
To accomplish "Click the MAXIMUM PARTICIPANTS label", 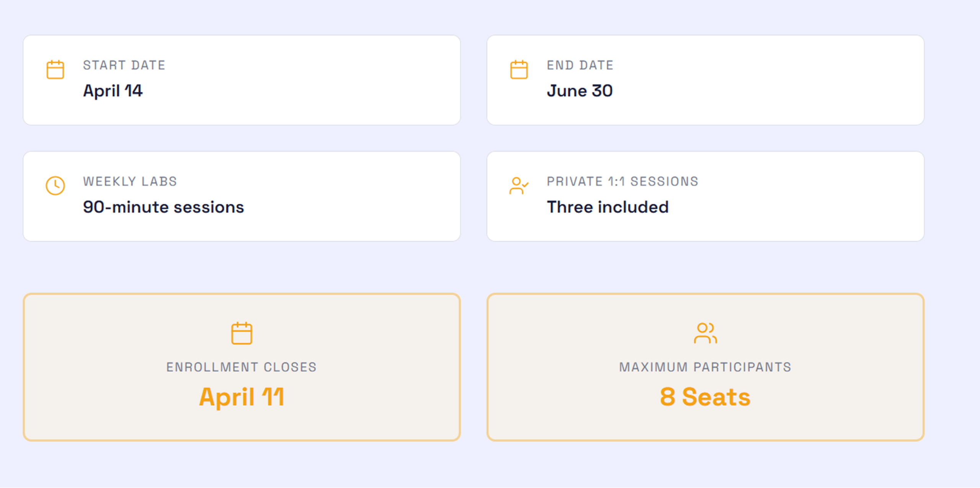I will coord(705,367).
